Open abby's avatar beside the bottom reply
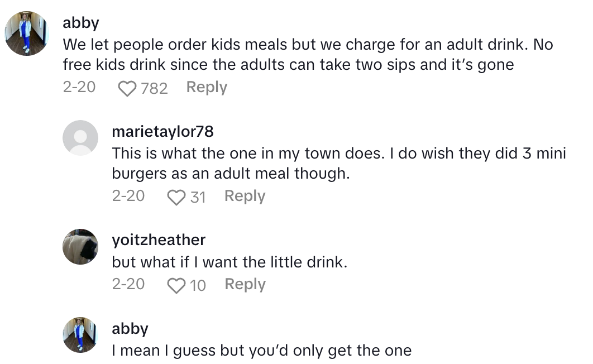Viewport: 593px width, 364px height. click(80, 334)
